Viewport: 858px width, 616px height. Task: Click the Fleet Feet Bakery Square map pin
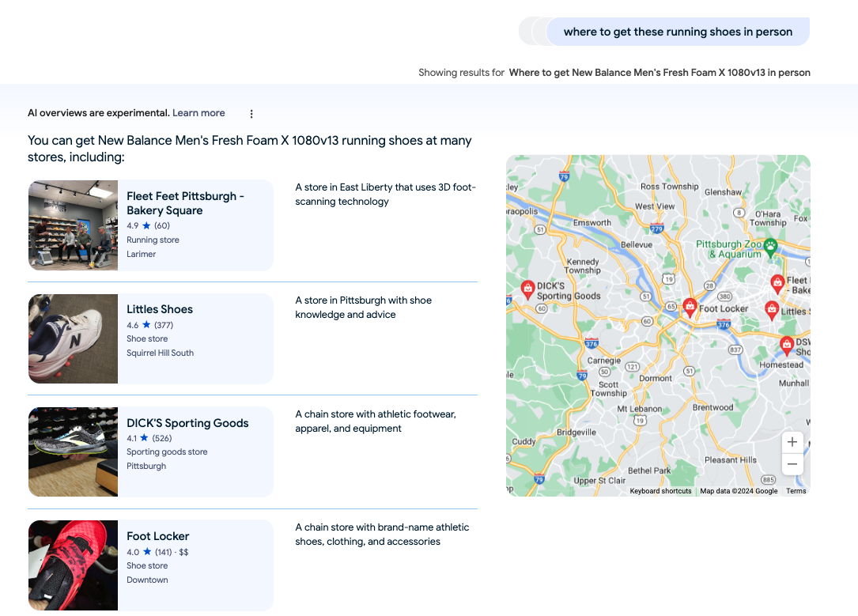pos(777,284)
